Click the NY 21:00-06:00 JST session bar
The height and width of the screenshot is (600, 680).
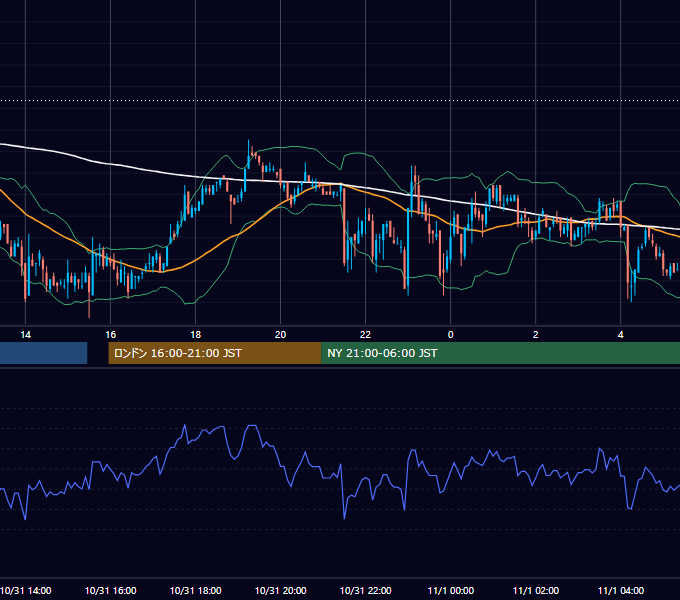(x=500, y=353)
